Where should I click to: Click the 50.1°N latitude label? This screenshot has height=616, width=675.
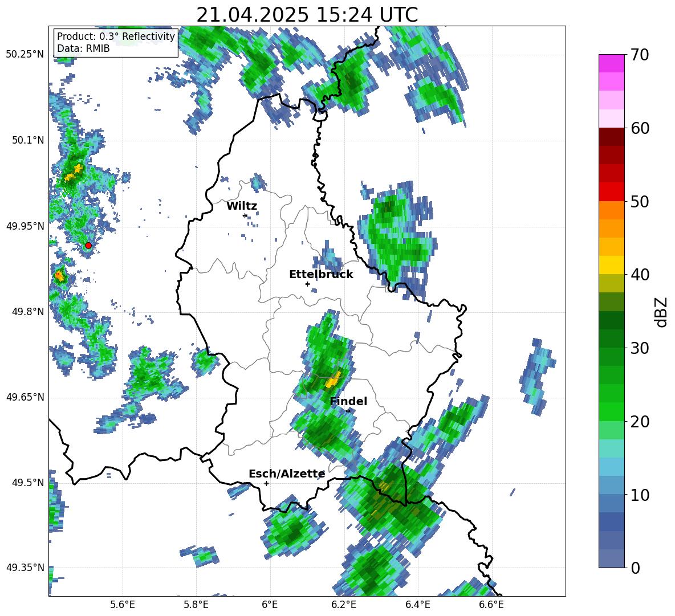29,140
